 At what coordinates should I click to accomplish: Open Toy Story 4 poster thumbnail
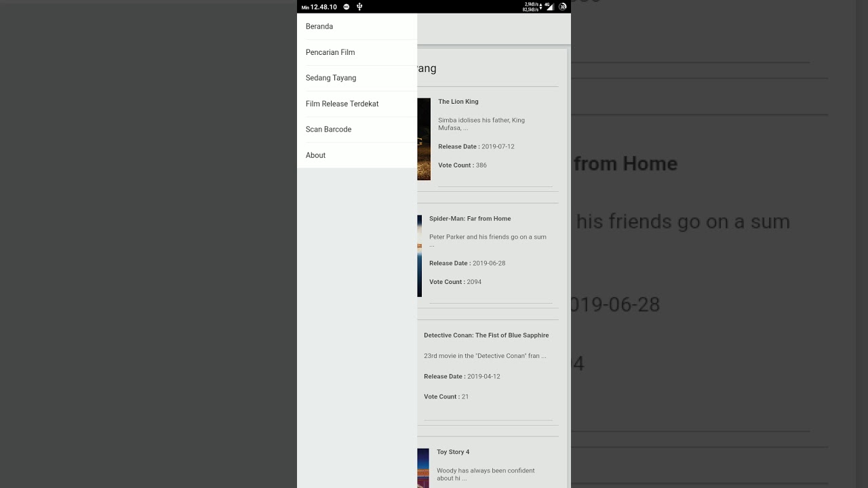click(423, 468)
